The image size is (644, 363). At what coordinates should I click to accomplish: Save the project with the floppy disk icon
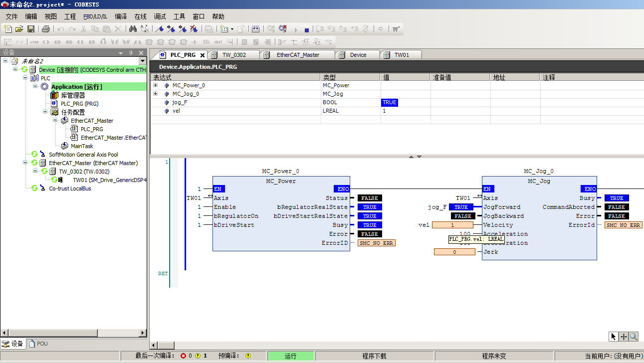pos(31,29)
